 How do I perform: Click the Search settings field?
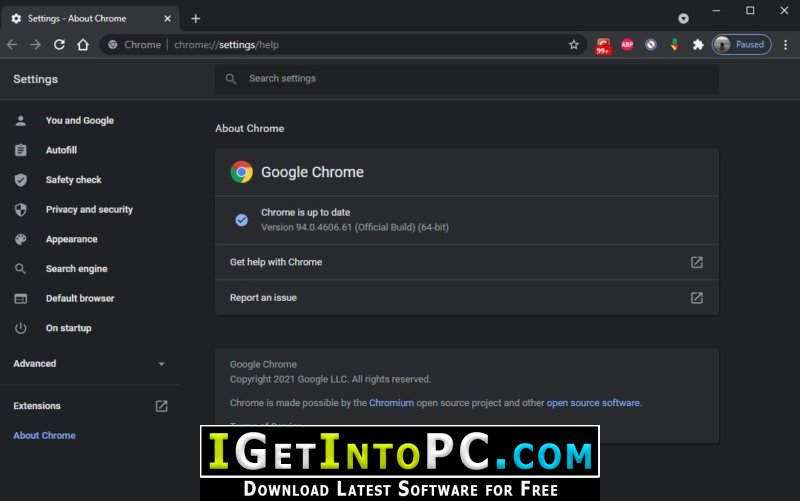click(467, 79)
